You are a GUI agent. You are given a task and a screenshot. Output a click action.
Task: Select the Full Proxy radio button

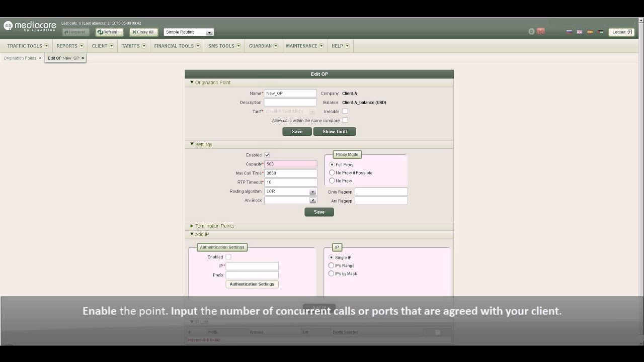[x=332, y=164]
